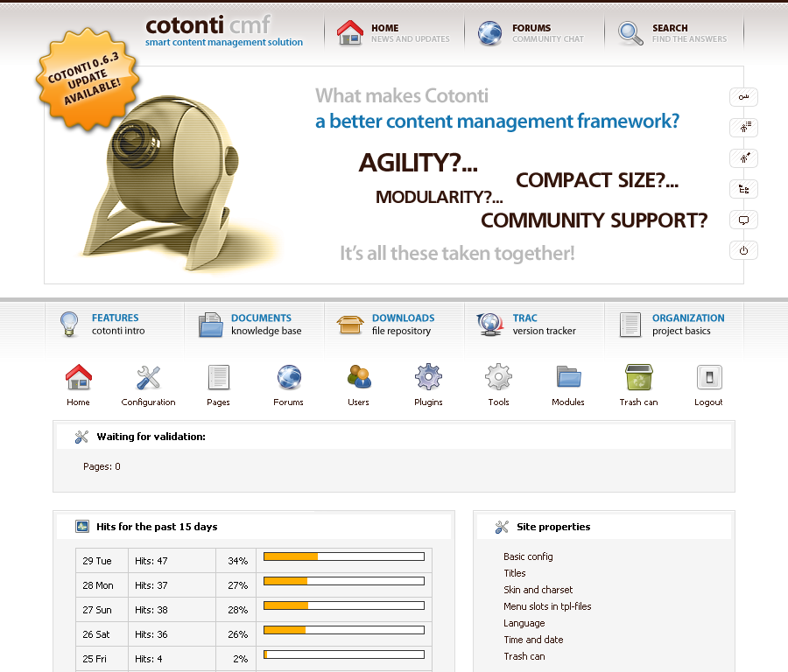Click the speech bubble icon in sidebar
The height and width of the screenshot is (672, 788).
[743, 220]
